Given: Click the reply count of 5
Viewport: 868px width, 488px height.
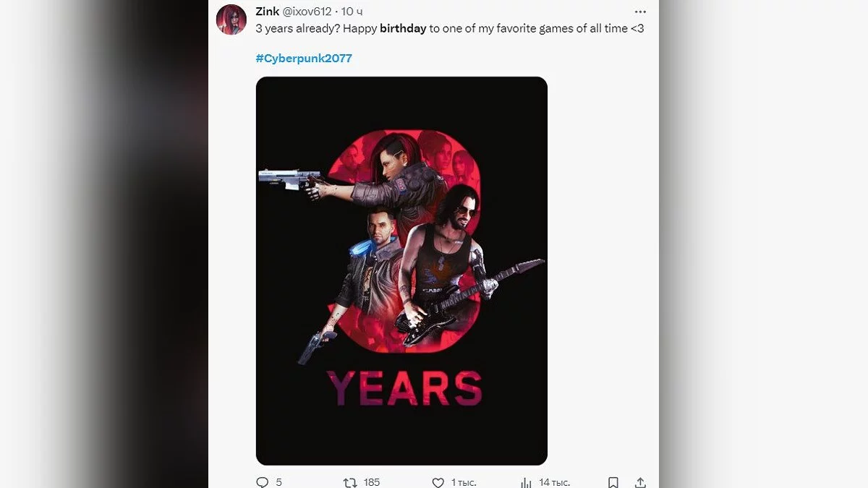Looking at the screenshot, I should point(279,482).
